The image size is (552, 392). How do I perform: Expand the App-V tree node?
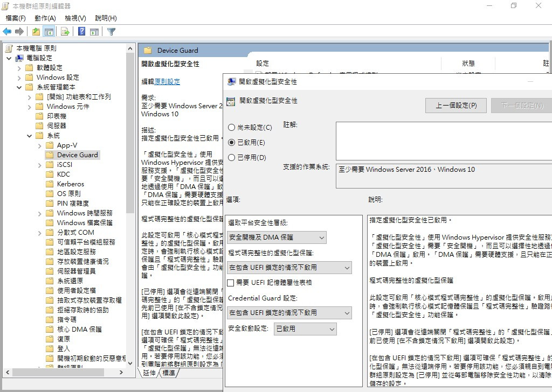[40, 145]
